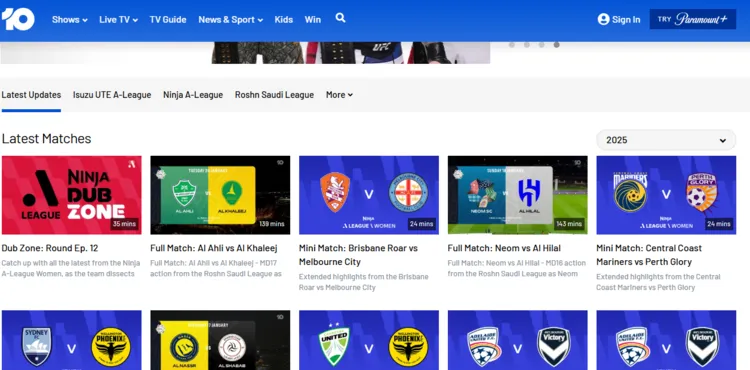Click description 'Catch up with all the latest'
This screenshot has width=750, height=370.
point(71,268)
